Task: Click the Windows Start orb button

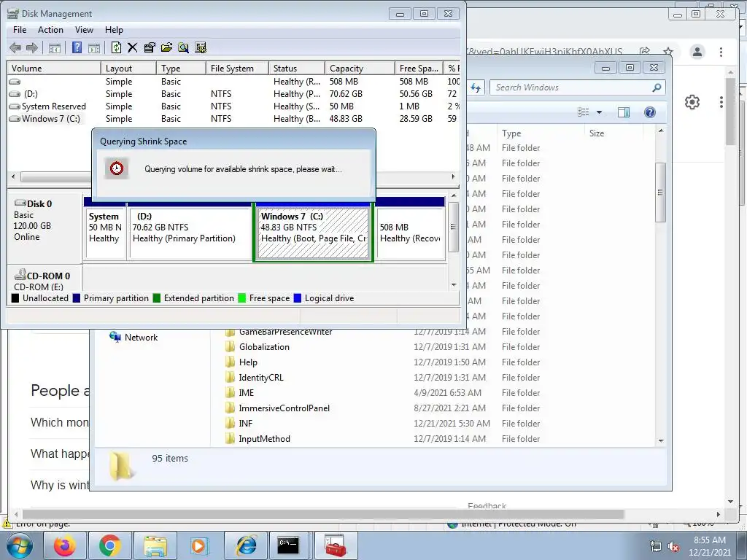Action: pyautogui.click(x=19, y=545)
